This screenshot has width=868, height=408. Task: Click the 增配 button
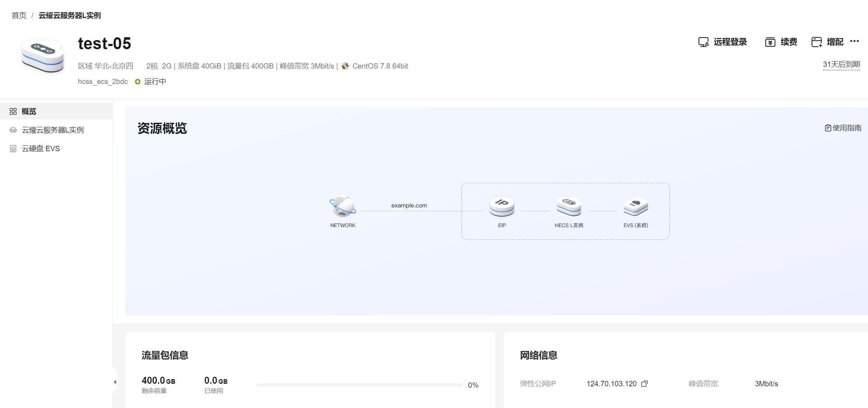point(828,42)
